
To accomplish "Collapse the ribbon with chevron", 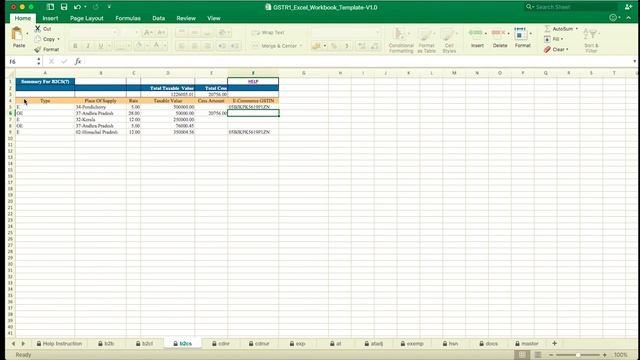I will point(629,18).
